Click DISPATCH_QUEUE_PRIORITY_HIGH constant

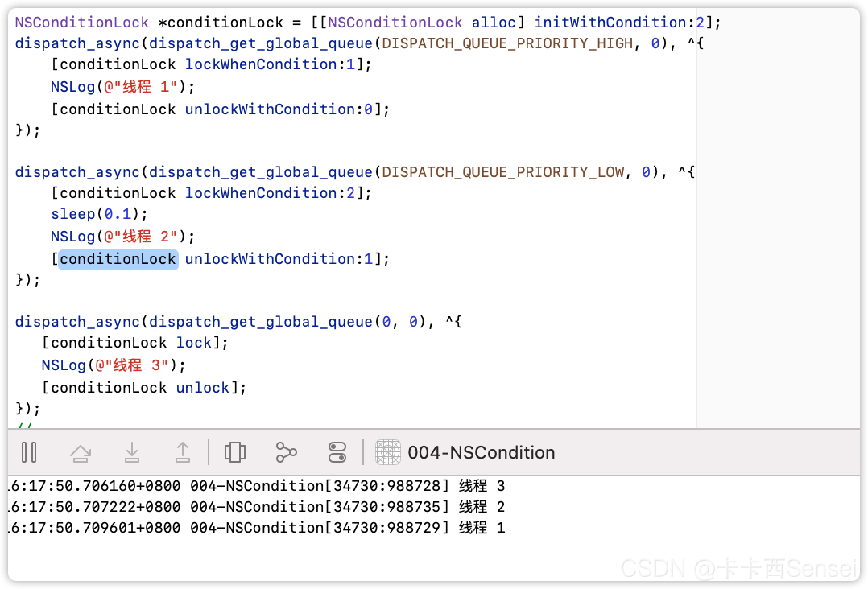(x=507, y=43)
